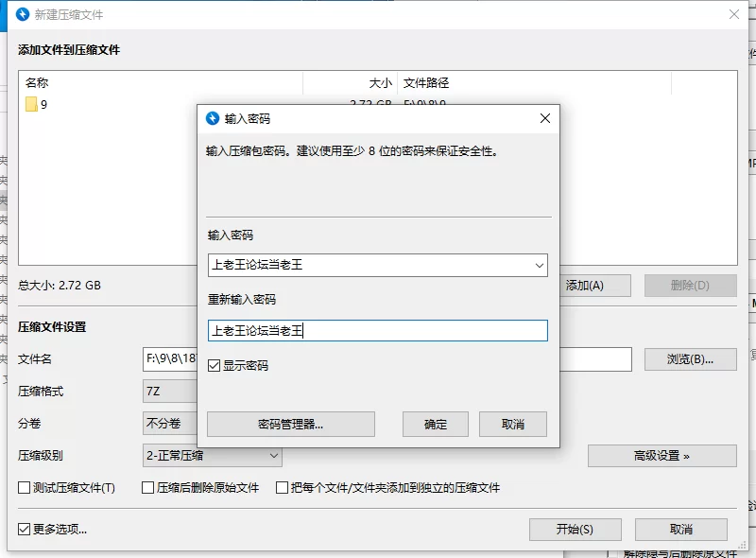Image resolution: width=756 pixels, height=558 pixels.
Task: Select the folder icon named 9
Action: click(x=31, y=104)
